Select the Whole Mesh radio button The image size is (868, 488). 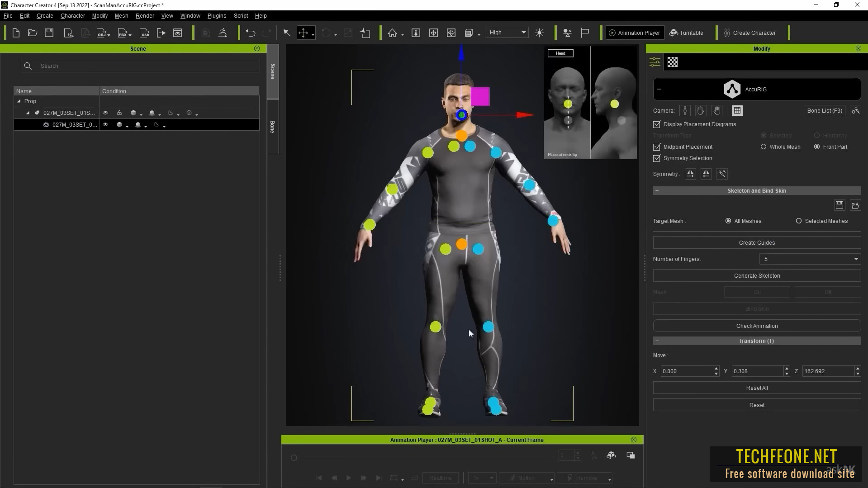coord(764,147)
